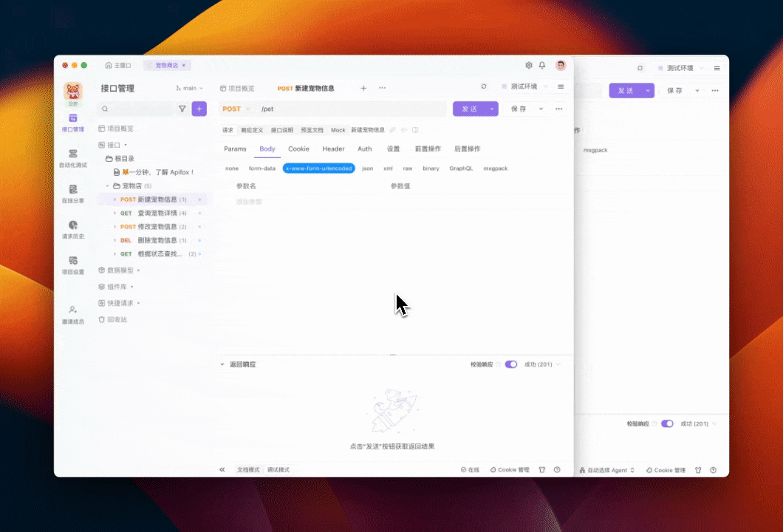Image resolution: width=783 pixels, height=532 pixels.
Task: Toggle 校验响应 in the right-hand window
Action: (667, 423)
